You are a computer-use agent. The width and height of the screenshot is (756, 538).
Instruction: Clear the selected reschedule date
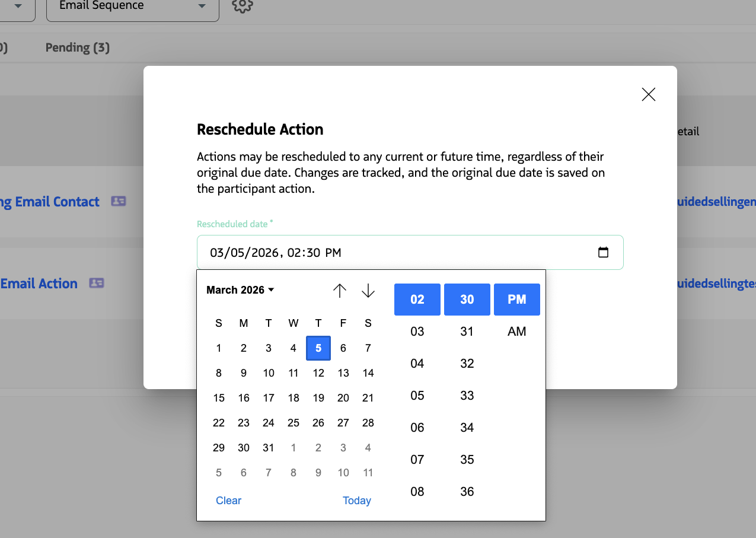(228, 500)
